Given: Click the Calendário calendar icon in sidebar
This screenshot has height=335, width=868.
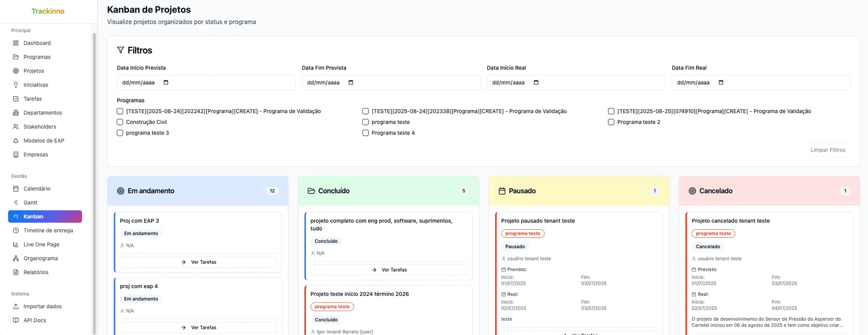Looking at the screenshot, I should (x=16, y=189).
